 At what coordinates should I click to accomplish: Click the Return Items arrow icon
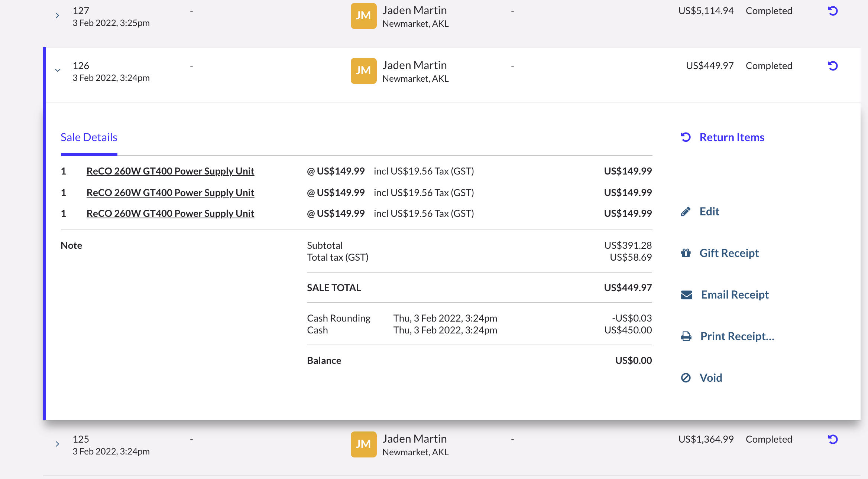(x=686, y=137)
